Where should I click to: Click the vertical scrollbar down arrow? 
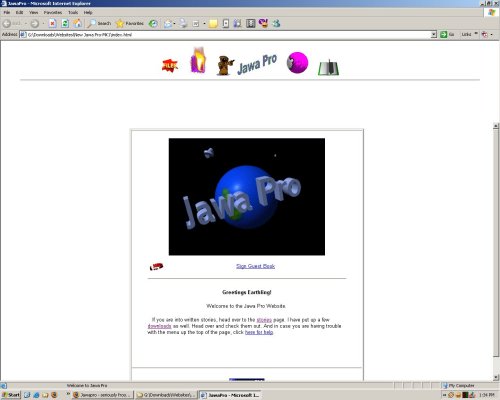496,377
